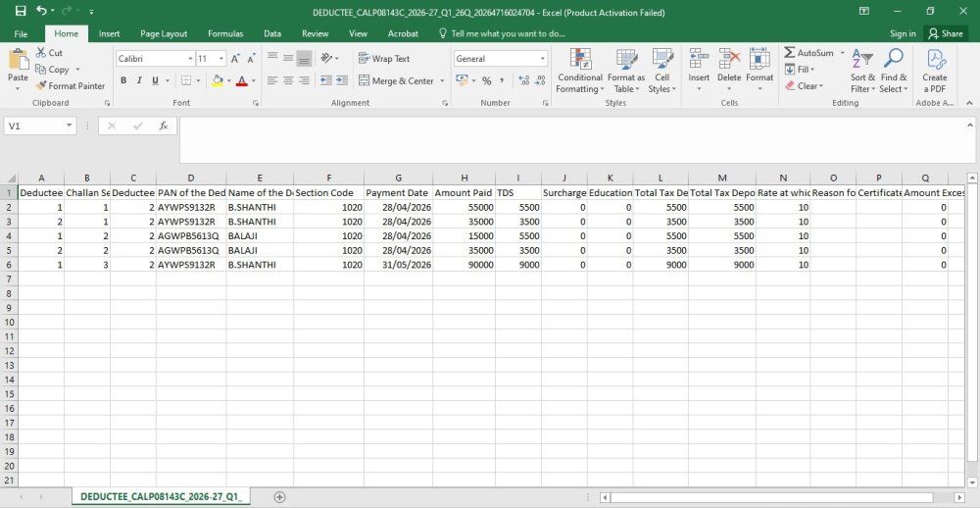Image resolution: width=980 pixels, height=508 pixels.
Task: Align text to the right
Action: (x=304, y=80)
